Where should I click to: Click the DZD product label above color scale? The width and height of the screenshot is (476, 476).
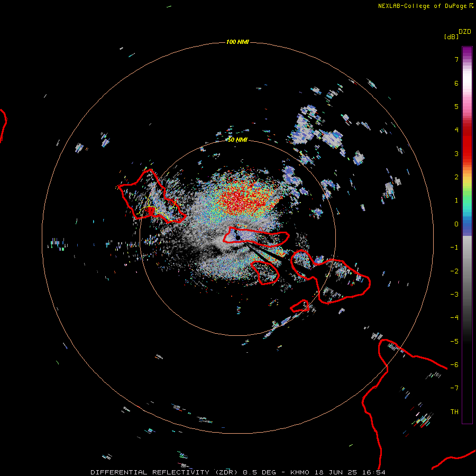[464, 32]
